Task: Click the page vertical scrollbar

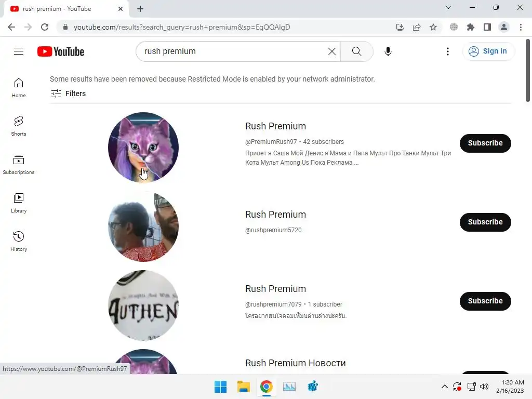Action: click(x=528, y=70)
